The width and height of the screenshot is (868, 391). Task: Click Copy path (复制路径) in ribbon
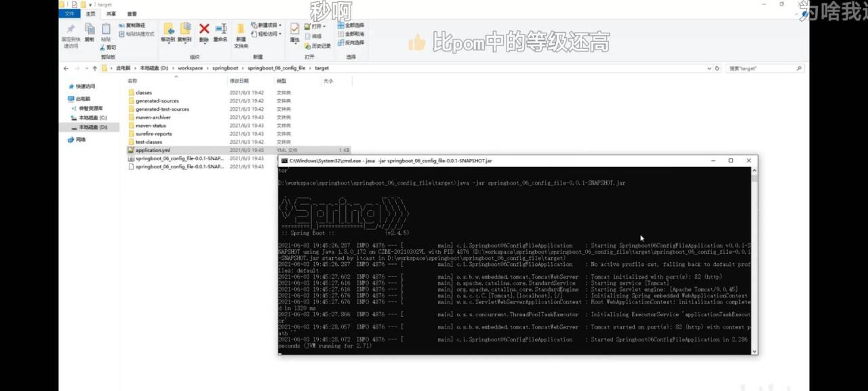tap(133, 26)
